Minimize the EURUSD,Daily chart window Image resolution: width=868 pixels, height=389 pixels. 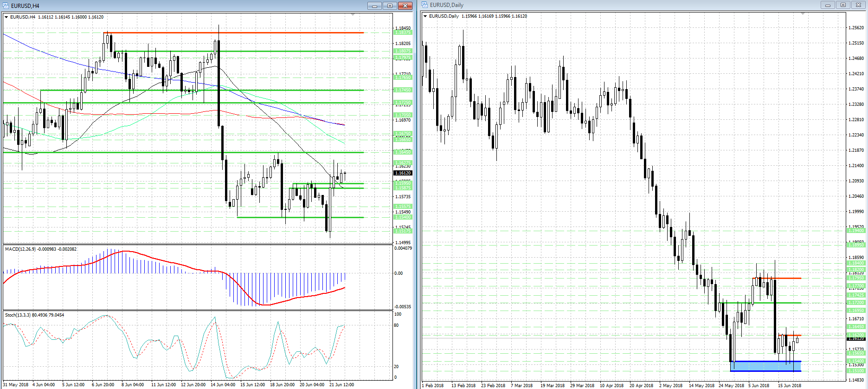coord(827,5)
